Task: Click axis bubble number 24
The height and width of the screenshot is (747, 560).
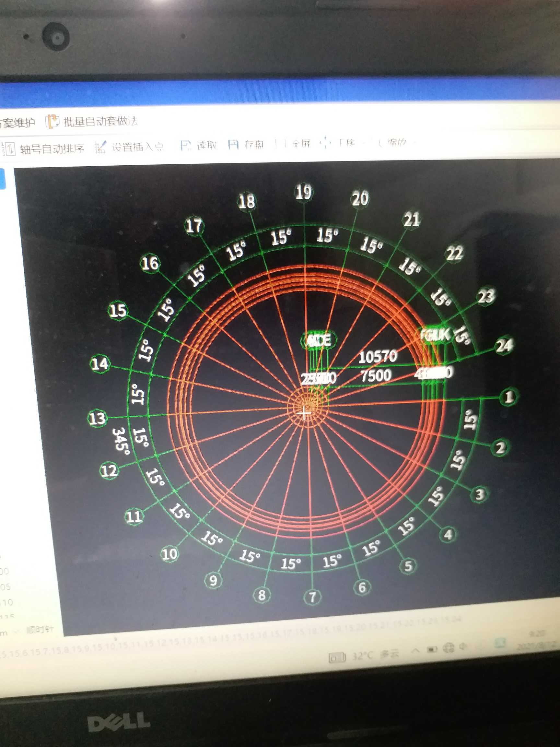Action: click(x=504, y=346)
